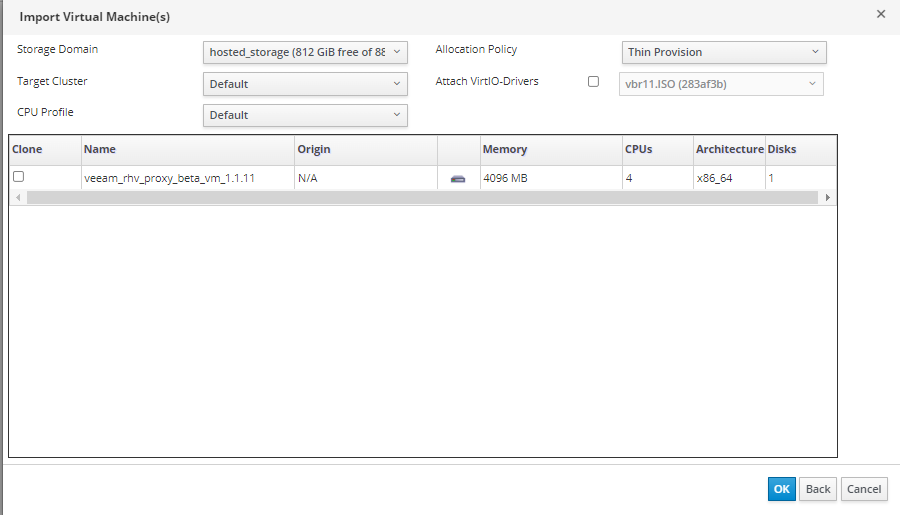Go back with the Back button

coord(817,489)
